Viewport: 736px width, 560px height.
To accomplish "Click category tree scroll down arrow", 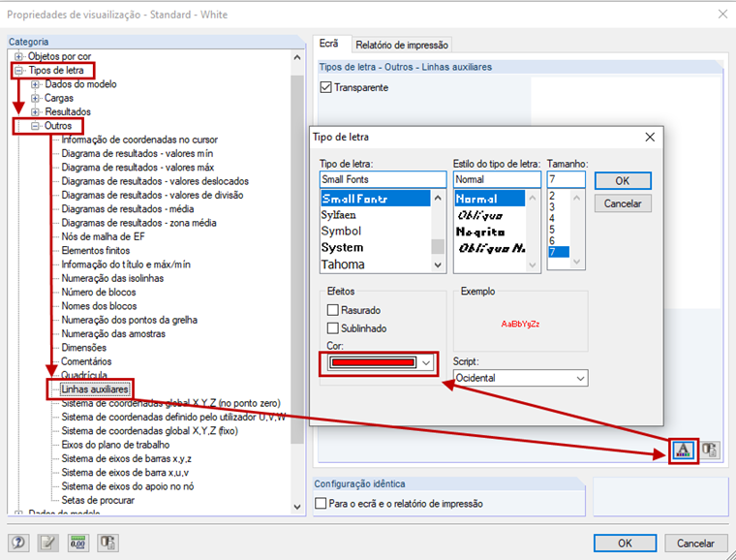I will pos(296,507).
